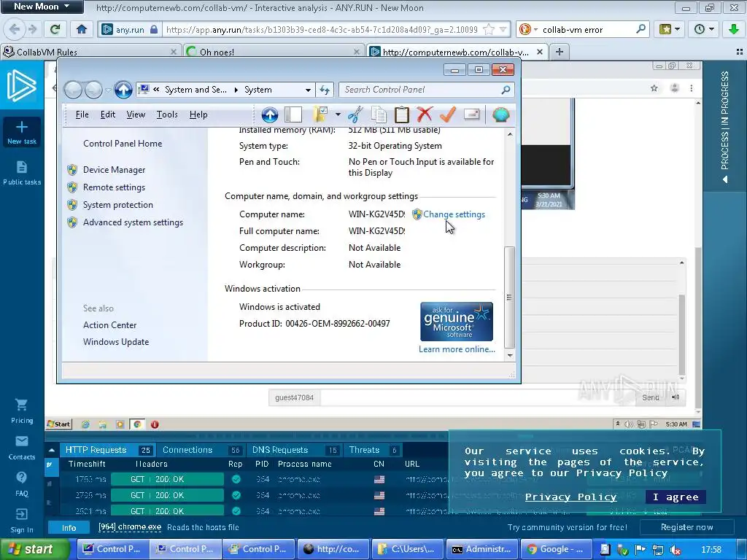The image size is (747, 560).
Task: Click the scroll down arrow in the System window
Action: (510, 356)
